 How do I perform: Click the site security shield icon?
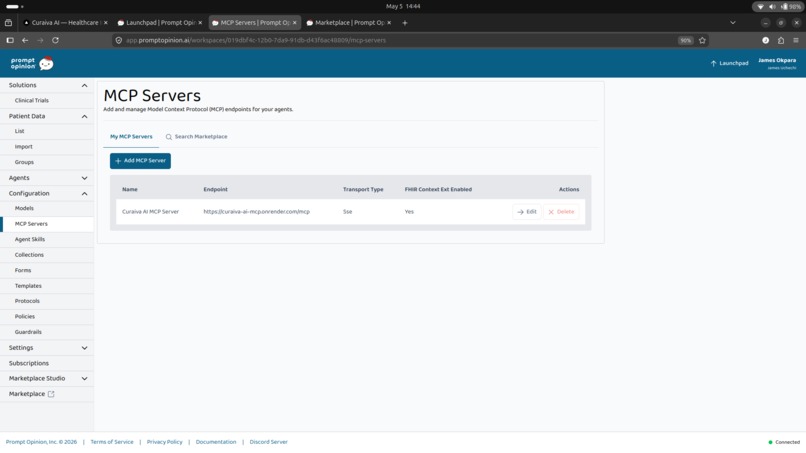[x=119, y=40]
